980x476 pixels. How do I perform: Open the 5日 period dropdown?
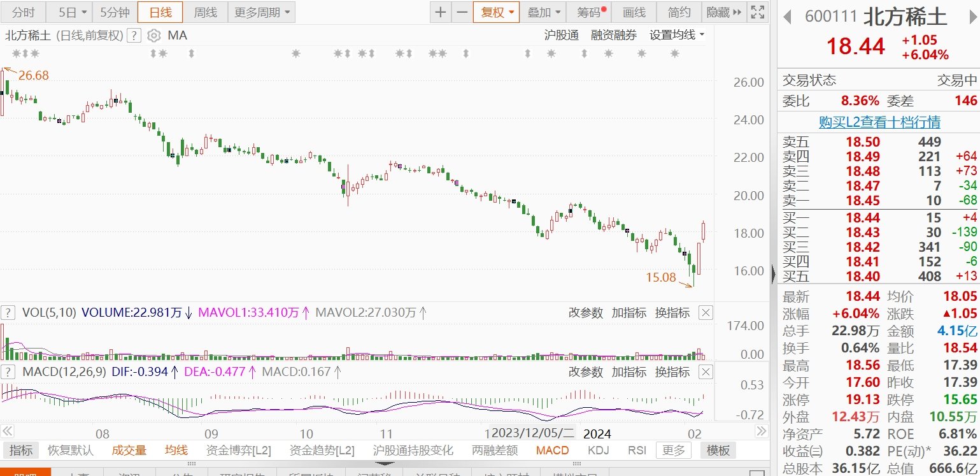(x=69, y=12)
